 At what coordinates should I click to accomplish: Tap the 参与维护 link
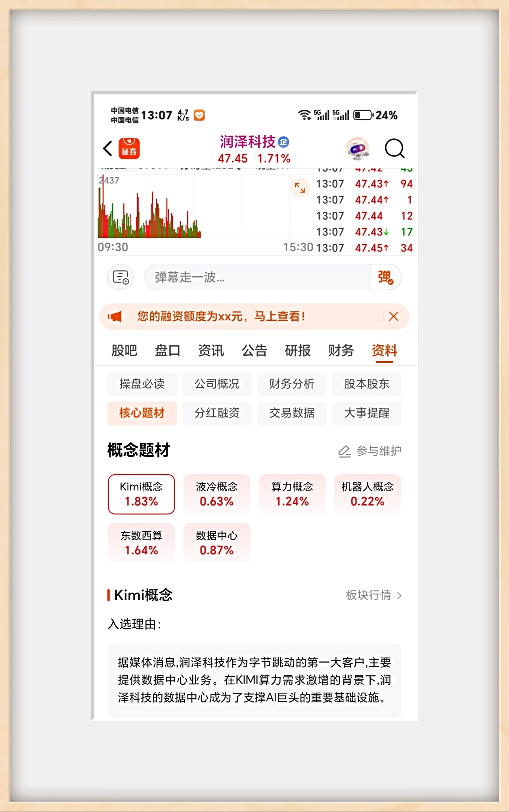click(379, 451)
